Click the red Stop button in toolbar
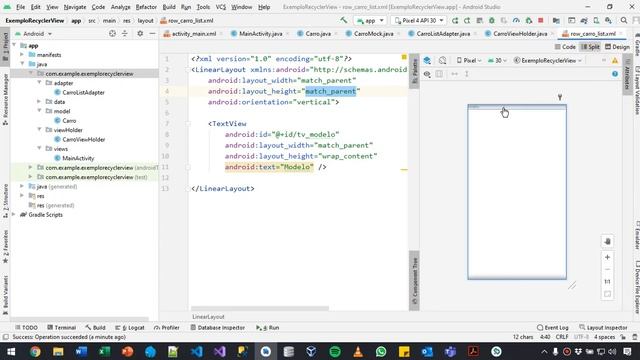 click(541, 20)
